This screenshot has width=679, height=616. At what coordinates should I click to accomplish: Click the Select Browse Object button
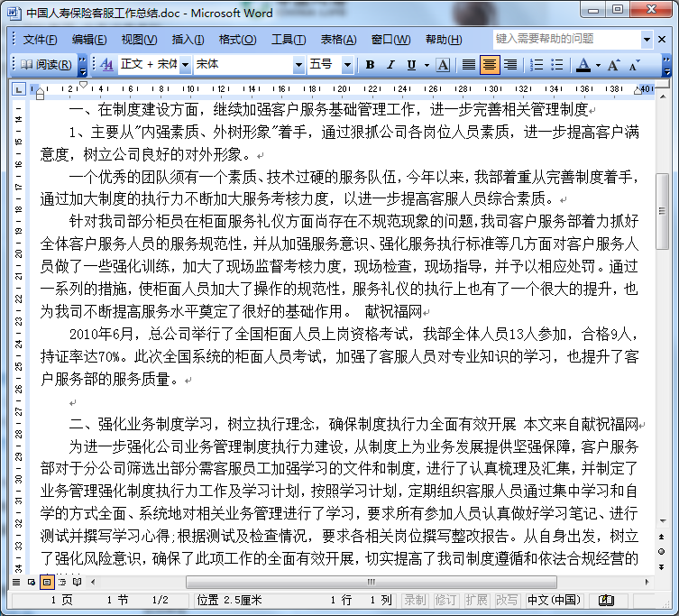[662, 551]
